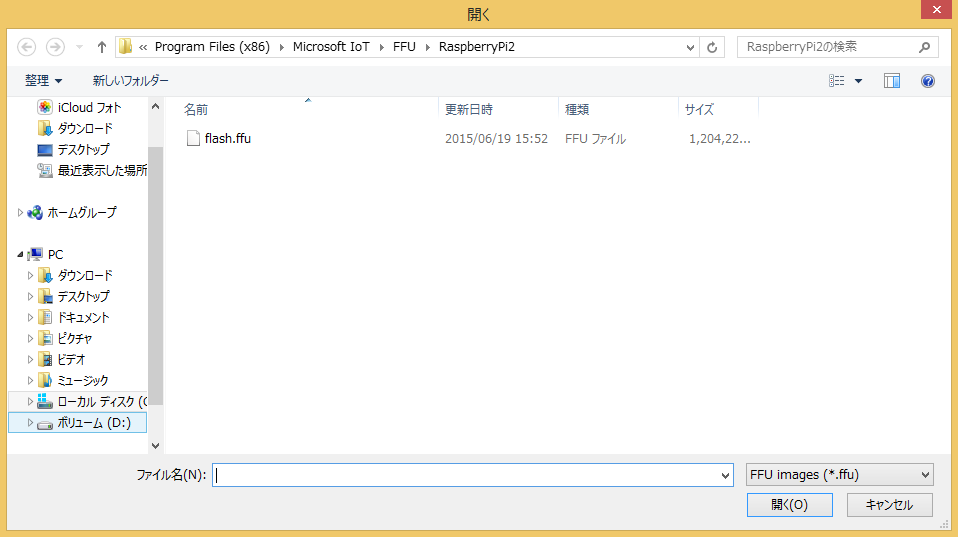The height and width of the screenshot is (537, 958).
Task: Expand ダウンロード under PC
Action: [30, 276]
